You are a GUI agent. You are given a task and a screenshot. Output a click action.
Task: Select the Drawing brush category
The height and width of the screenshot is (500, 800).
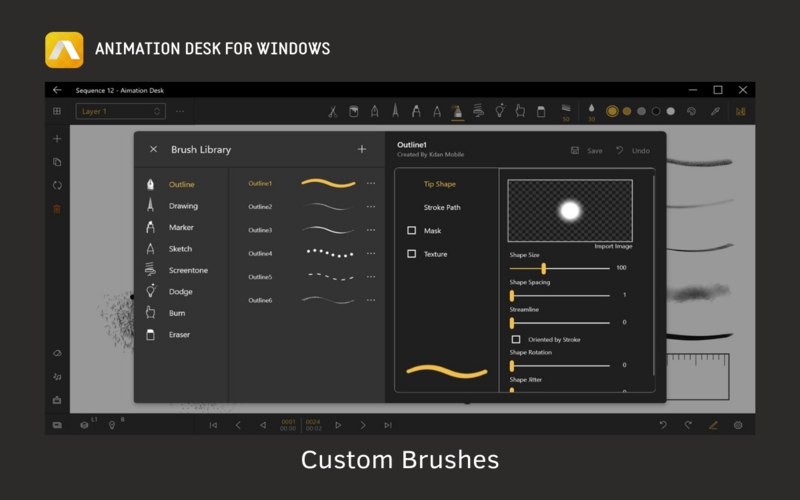tap(181, 206)
